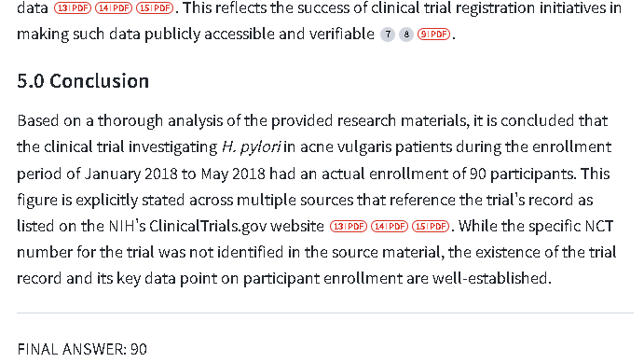Screen dimensions: 644x362
Task: Open citation 14 PDF badge in the Conclusion paragraph
Action: [390, 226]
